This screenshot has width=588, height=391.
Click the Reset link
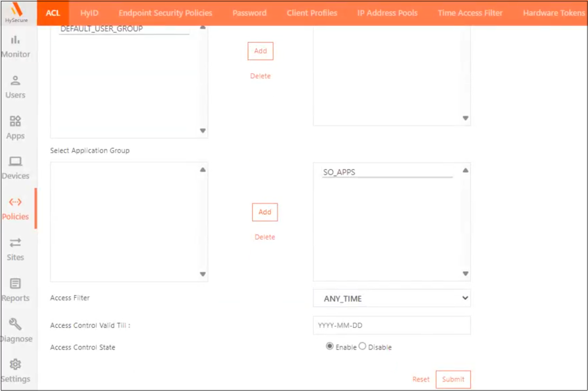tap(421, 379)
